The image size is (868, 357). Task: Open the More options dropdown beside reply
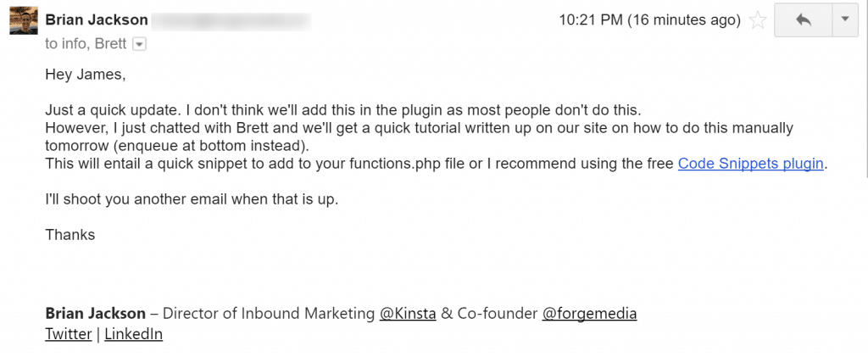(844, 20)
